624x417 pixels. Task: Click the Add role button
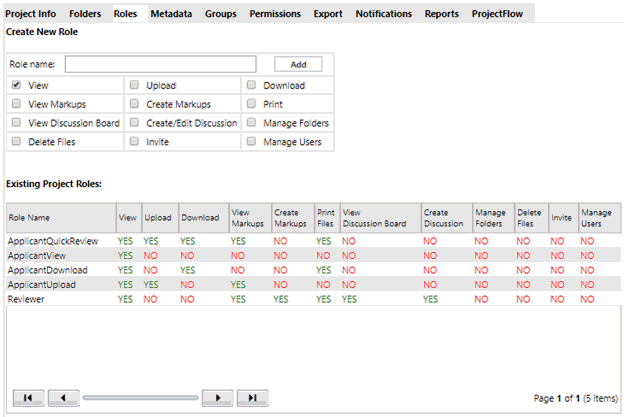point(298,64)
